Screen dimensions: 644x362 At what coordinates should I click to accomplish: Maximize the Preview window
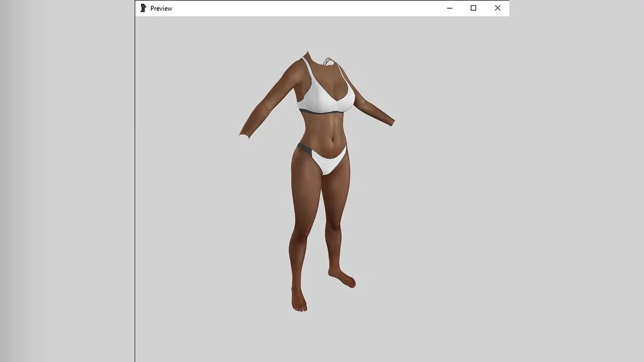(473, 8)
